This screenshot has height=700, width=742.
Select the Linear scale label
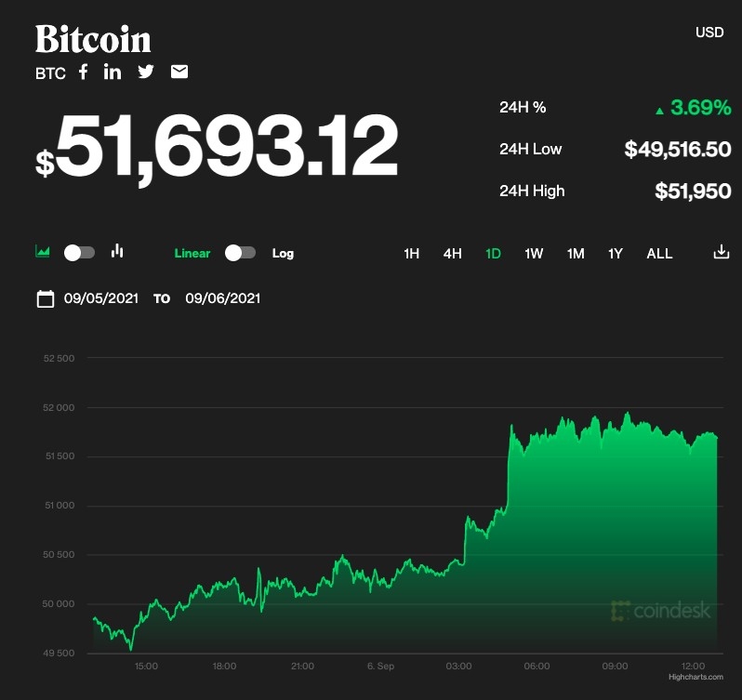tap(192, 253)
